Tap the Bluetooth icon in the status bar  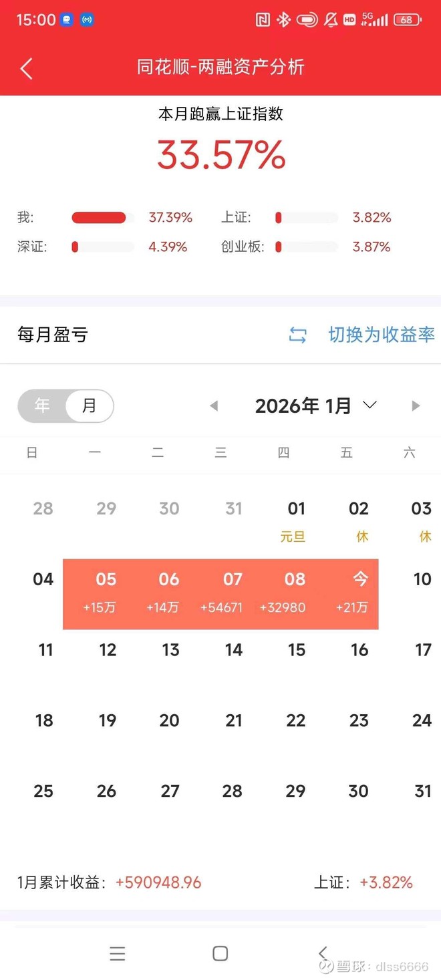(x=282, y=20)
